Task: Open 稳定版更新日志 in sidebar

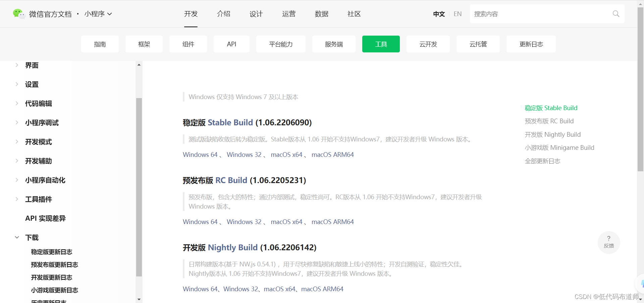Action: (x=52, y=252)
